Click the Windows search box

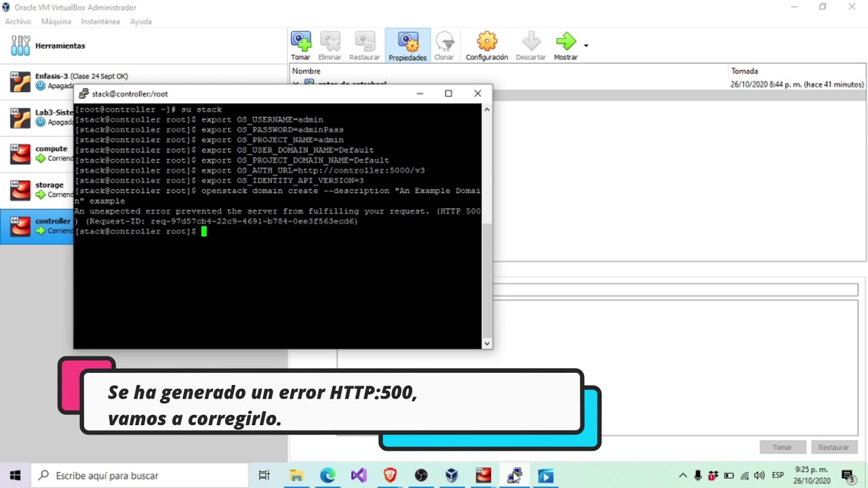[x=141, y=475]
